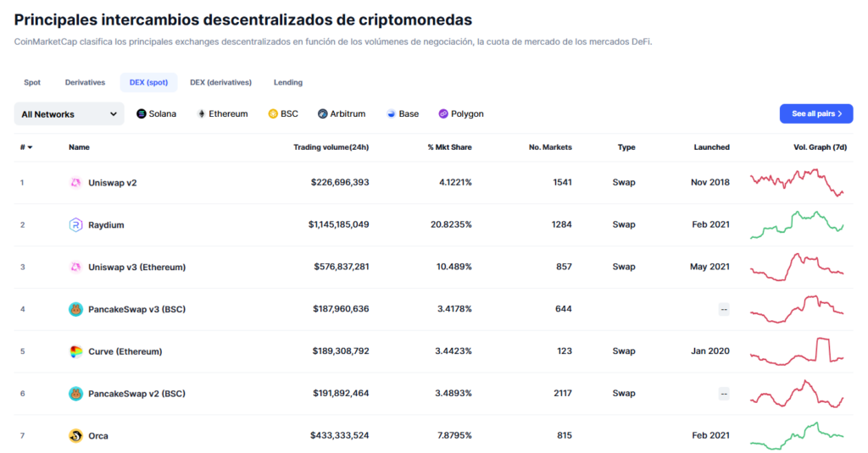Open the DEX (derivatives) tab
Screen dimensions: 868x453
(221, 82)
